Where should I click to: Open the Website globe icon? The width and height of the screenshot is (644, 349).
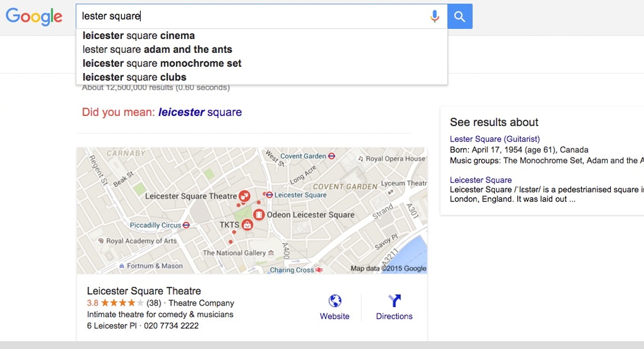[335, 301]
